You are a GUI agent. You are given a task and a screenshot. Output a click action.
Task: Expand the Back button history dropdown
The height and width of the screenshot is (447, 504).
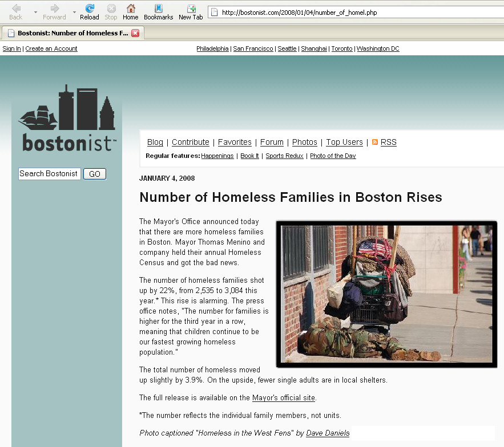35,12
